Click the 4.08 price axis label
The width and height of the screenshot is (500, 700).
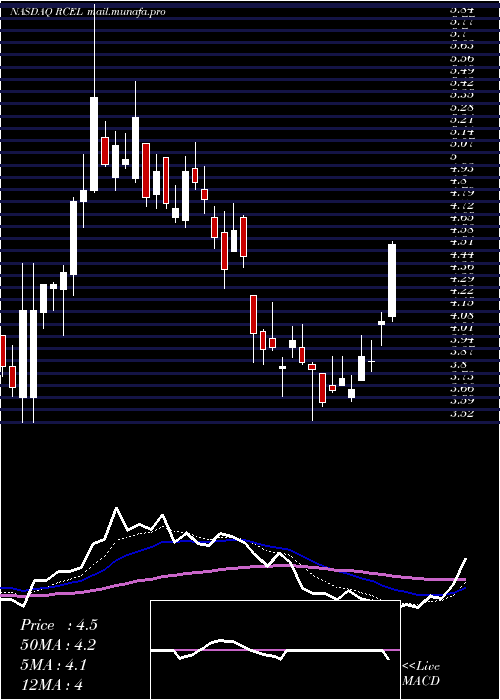pyautogui.click(x=462, y=315)
